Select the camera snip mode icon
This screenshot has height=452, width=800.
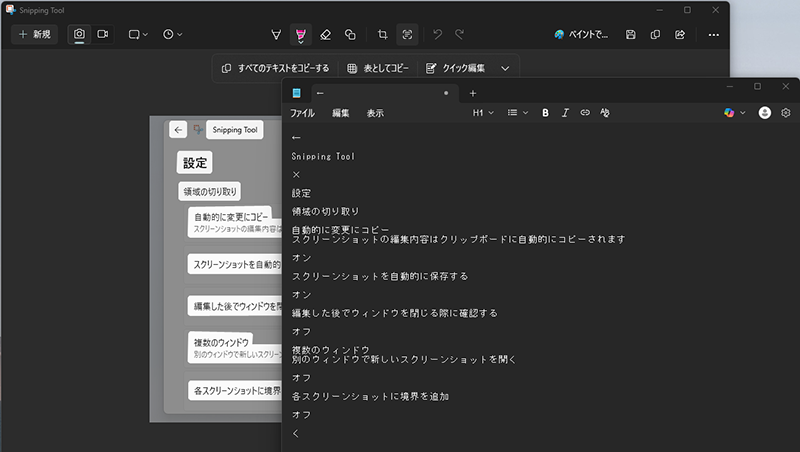(x=79, y=34)
